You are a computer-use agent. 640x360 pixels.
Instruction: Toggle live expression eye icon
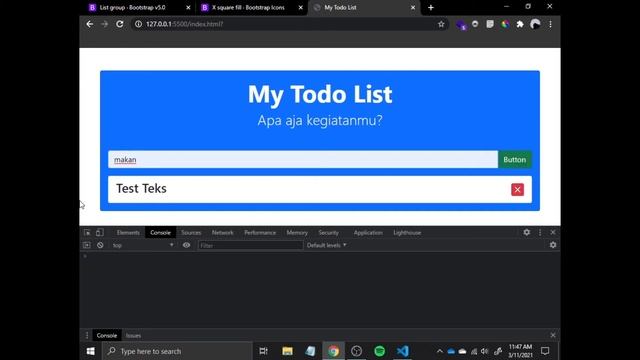pyautogui.click(x=186, y=245)
